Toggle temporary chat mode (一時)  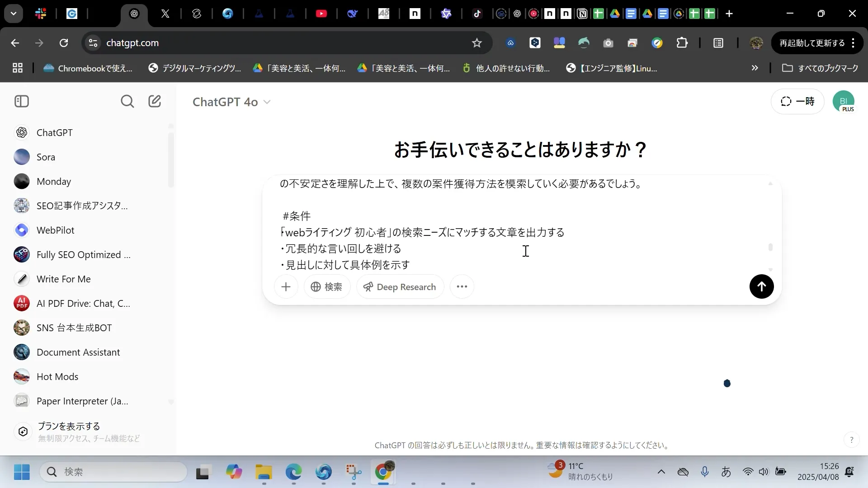tap(797, 101)
